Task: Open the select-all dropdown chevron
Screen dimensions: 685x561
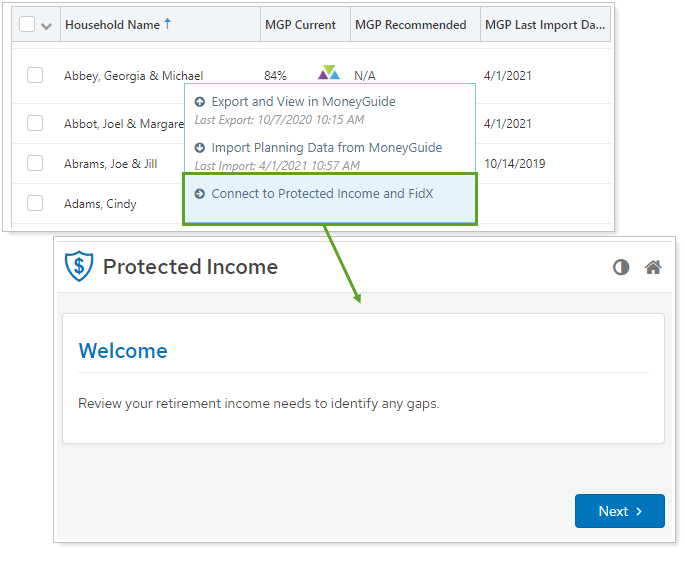Action: (46, 26)
